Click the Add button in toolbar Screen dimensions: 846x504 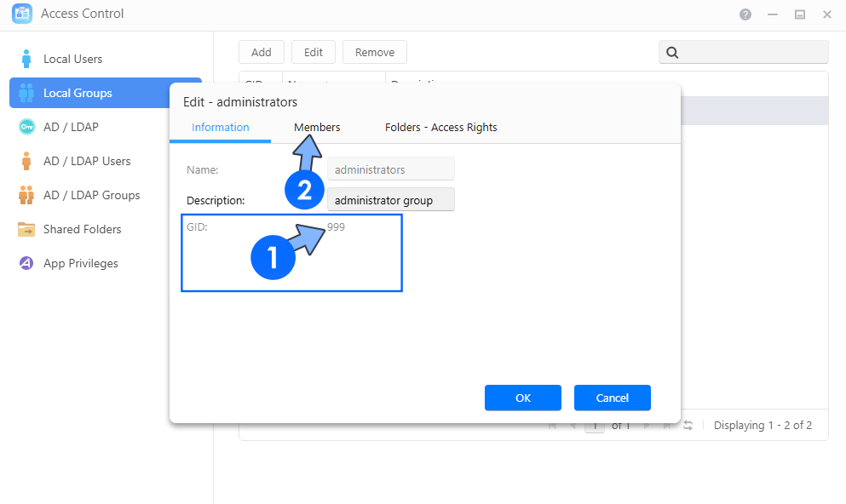coord(261,52)
